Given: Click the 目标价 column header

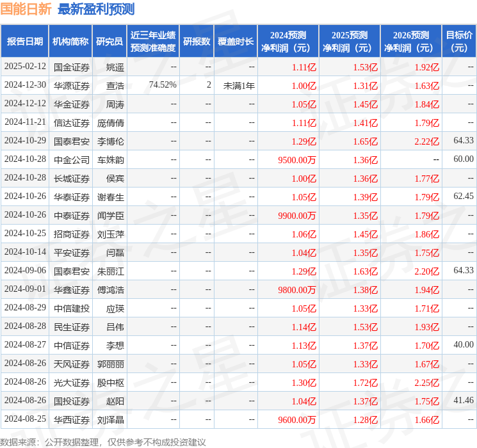Looking at the screenshot, I should [459, 42].
